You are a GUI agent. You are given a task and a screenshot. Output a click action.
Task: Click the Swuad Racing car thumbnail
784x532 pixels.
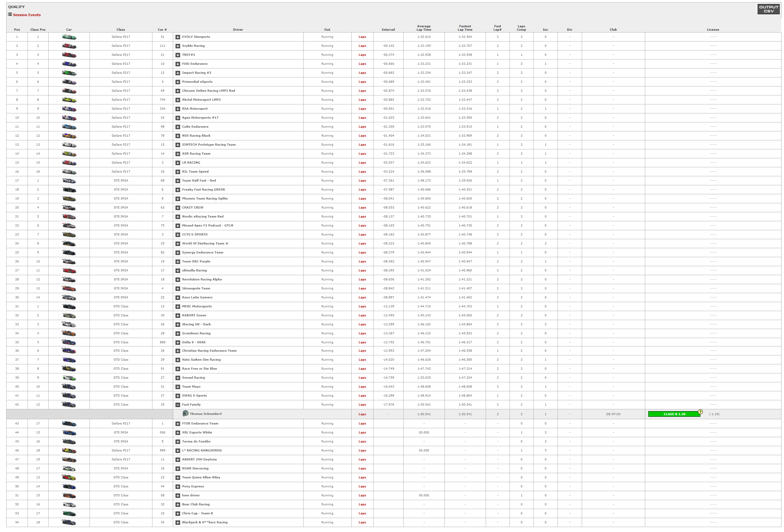coord(69,378)
